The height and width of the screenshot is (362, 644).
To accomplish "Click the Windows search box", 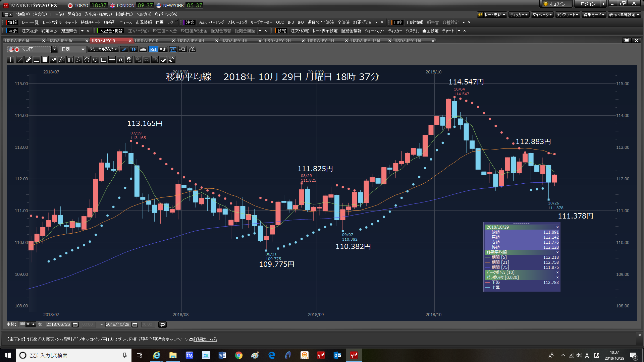I will 73,355.
